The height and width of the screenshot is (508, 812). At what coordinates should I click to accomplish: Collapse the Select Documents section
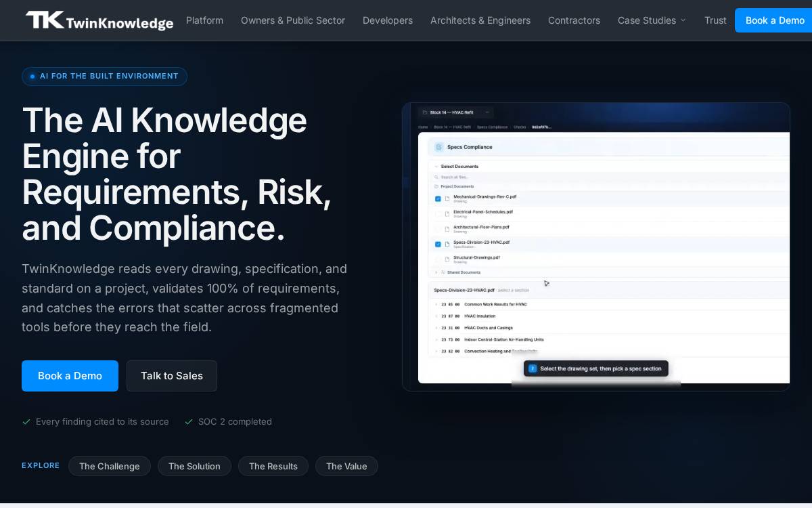pos(436,167)
